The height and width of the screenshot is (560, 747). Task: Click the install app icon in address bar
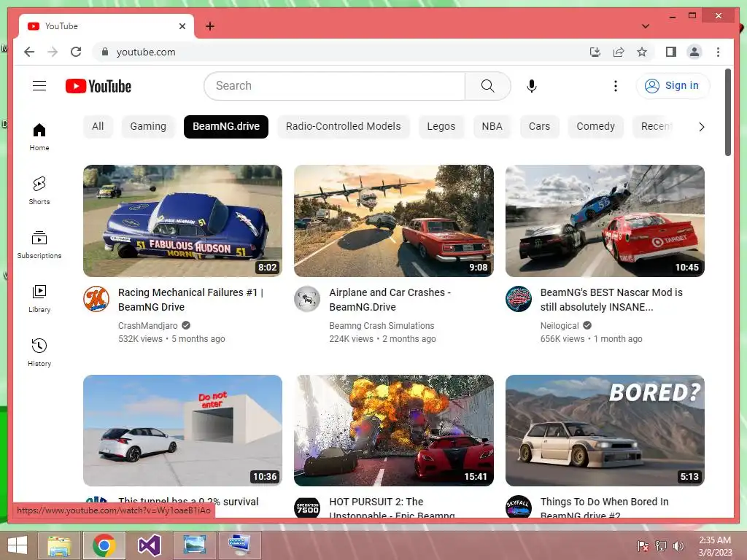[595, 52]
